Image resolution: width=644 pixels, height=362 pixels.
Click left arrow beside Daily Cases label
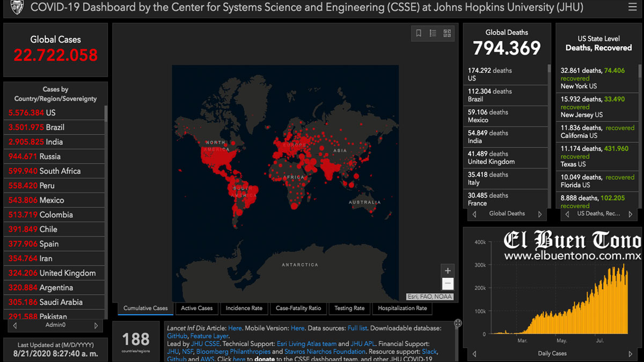coord(474,354)
